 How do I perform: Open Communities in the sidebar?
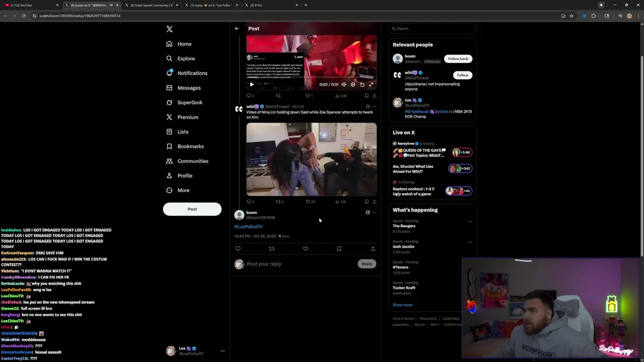click(x=187, y=161)
